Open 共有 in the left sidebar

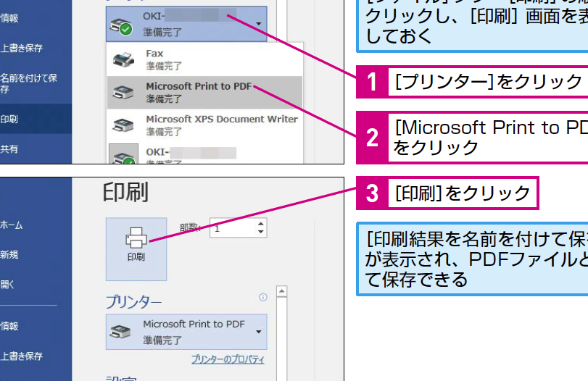(10, 149)
